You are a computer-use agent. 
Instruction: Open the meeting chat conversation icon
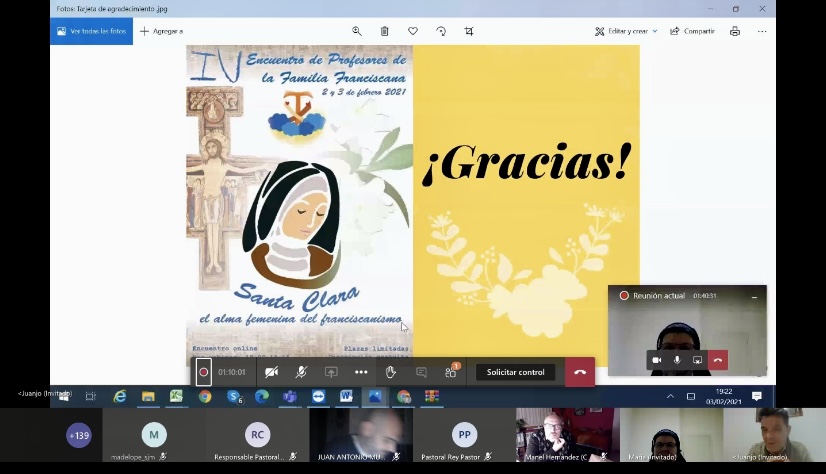pos(421,372)
